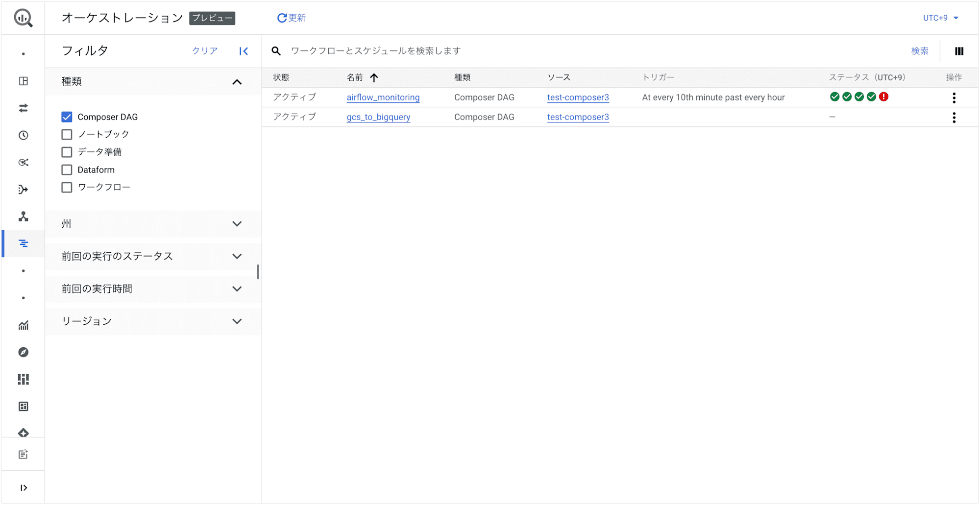This screenshot has width=980, height=505.
Task: Open the release notes sidebar icon
Action: point(23,455)
